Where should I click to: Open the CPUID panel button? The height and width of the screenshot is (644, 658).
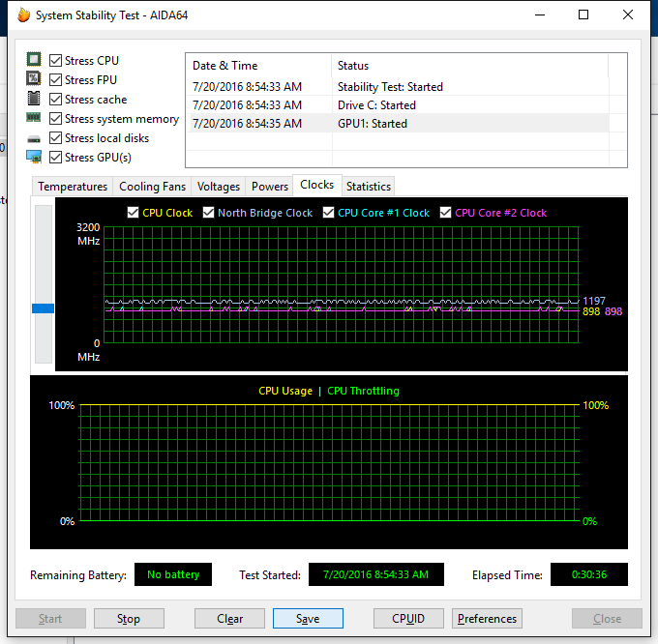tap(408, 619)
